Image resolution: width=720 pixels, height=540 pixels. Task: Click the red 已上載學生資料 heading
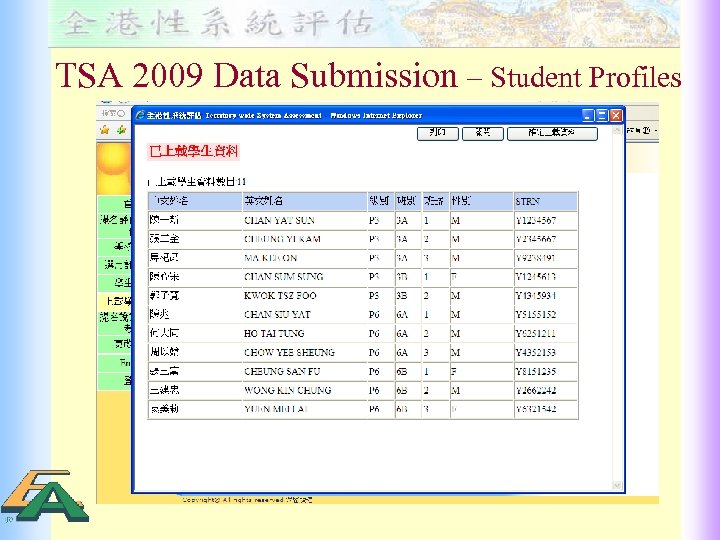point(193,151)
